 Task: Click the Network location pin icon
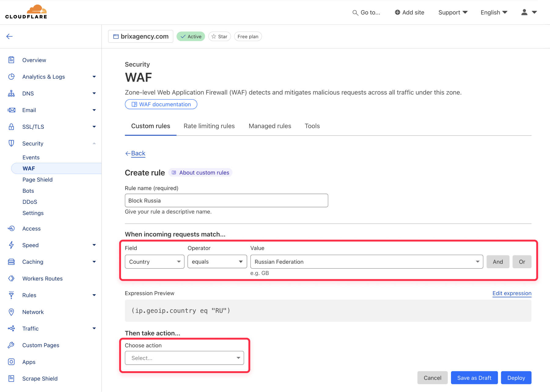[11, 312]
